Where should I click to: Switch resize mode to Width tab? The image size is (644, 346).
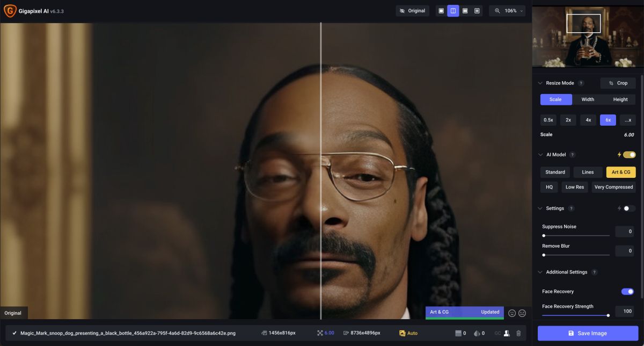point(588,99)
